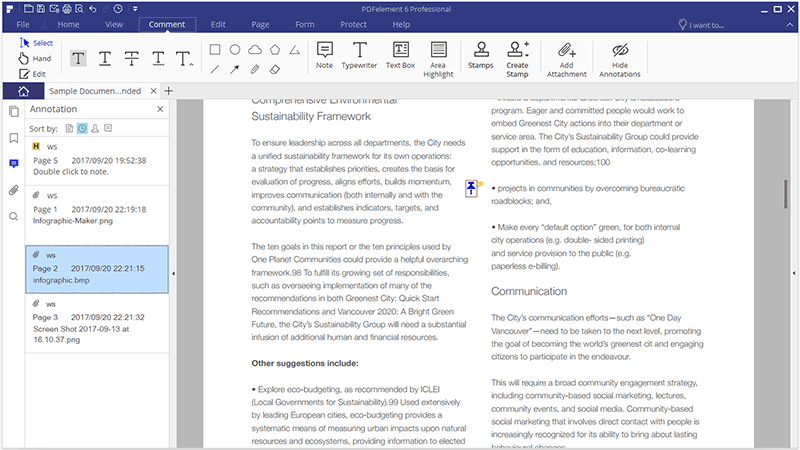Screen dimensions: 800x450
Task: Show the page thumbnails panel
Action: (x=14, y=112)
